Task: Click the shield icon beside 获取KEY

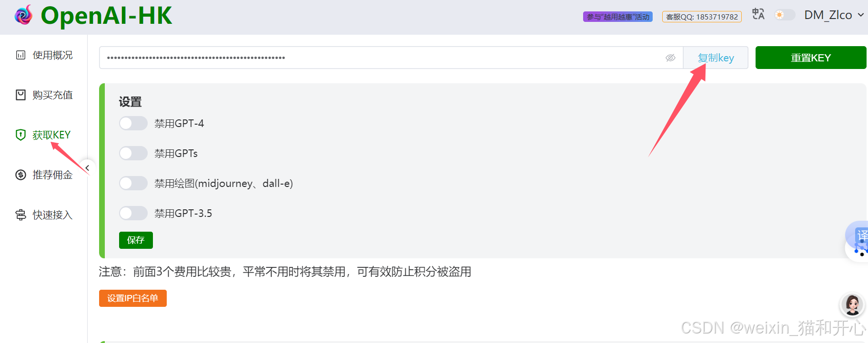Action: tap(20, 135)
